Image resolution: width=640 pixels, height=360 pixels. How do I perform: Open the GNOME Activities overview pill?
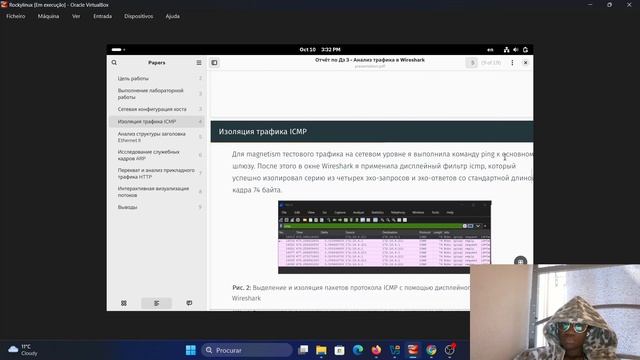coord(118,49)
